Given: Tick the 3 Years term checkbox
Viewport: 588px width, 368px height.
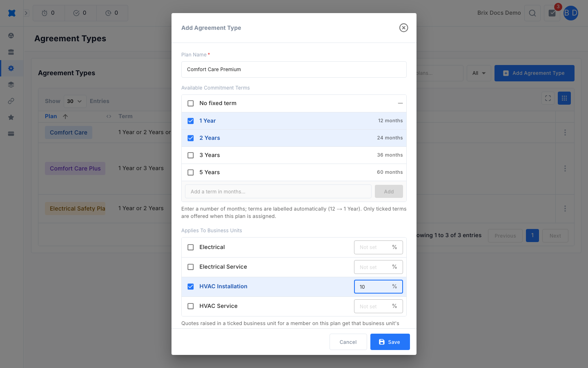Looking at the screenshot, I should [191, 155].
